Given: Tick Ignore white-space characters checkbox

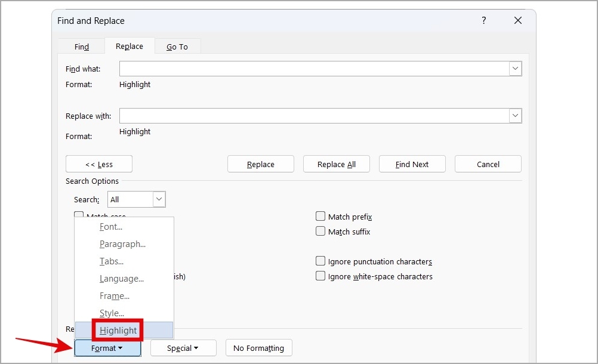Looking at the screenshot, I should tap(320, 276).
